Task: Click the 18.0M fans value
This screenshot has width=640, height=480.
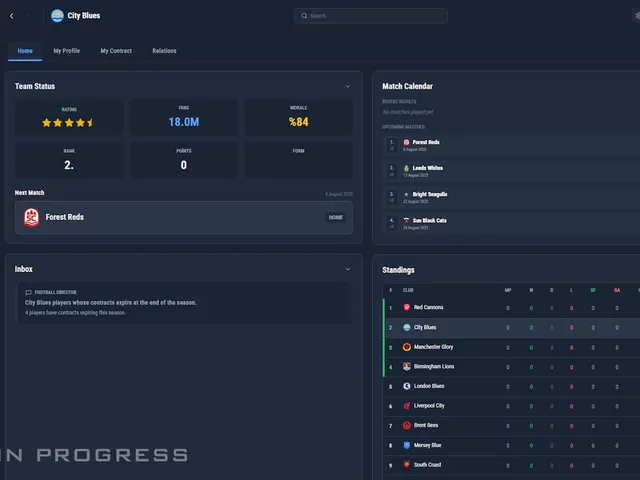Action: pos(184,122)
